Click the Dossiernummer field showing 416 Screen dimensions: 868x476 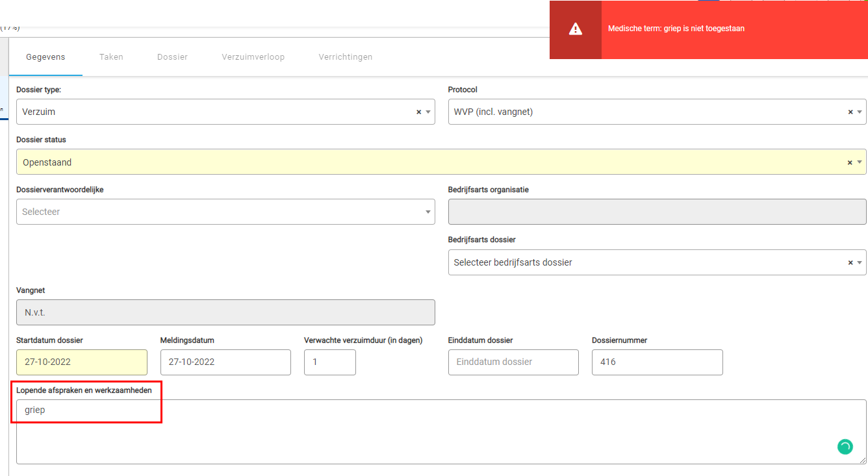point(657,362)
